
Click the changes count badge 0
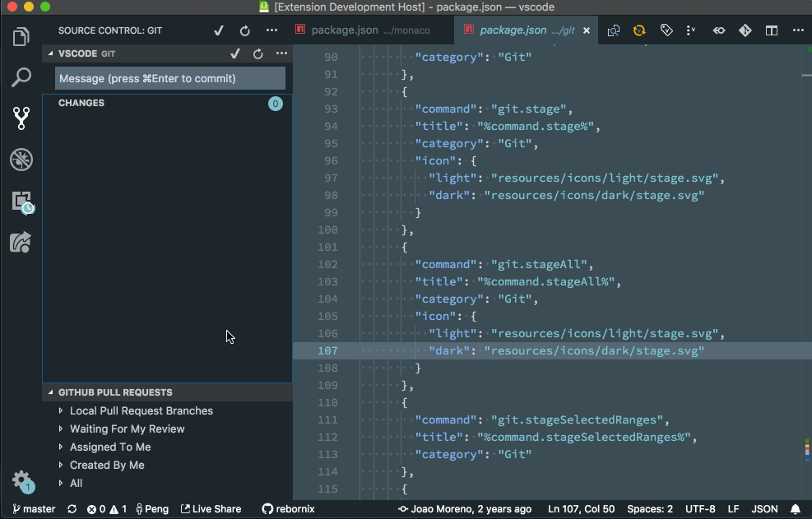point(276,104)
